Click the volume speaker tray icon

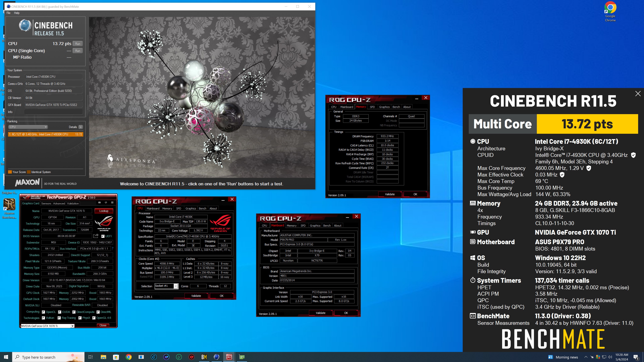coord(610,357)
